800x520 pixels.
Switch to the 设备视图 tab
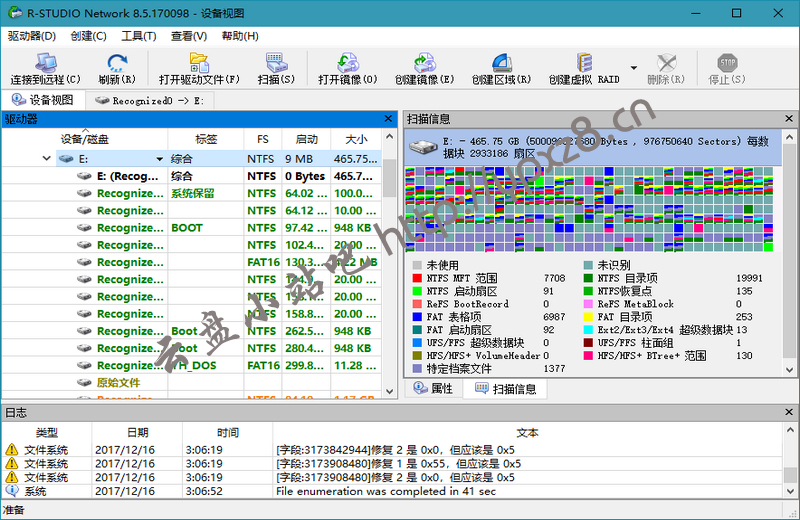click(43, 100)
